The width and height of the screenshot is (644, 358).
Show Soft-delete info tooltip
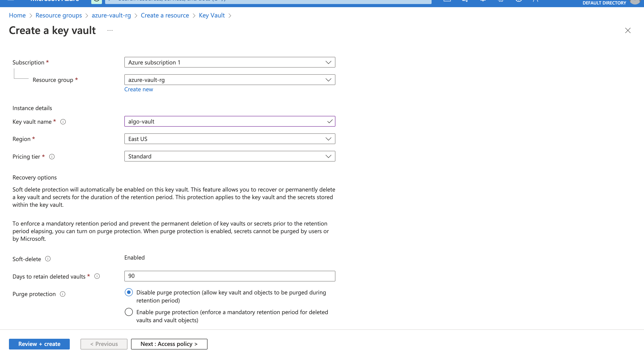(x=48, y=259)
